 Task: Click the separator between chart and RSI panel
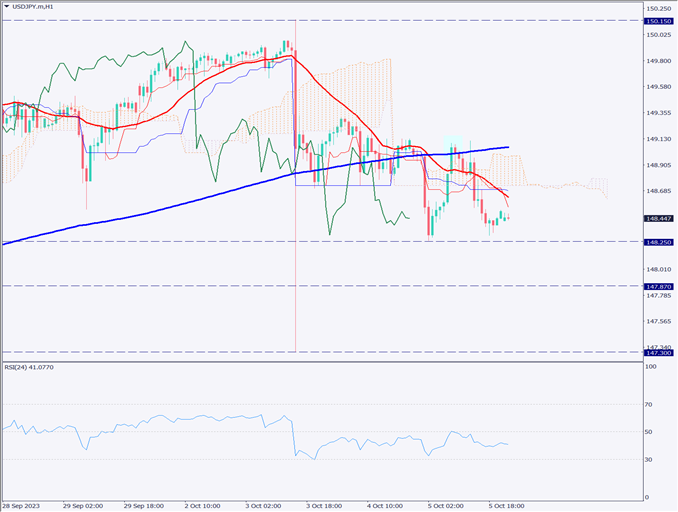[x=320, y=360]
